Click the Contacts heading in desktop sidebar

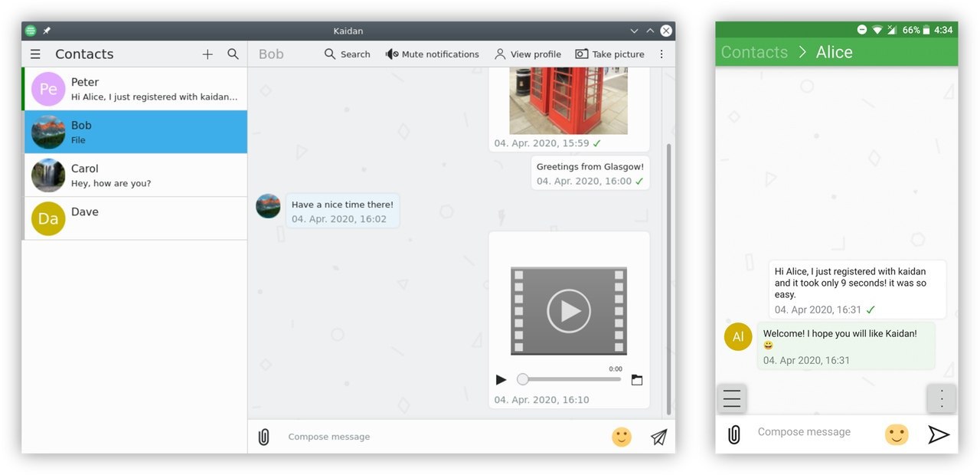click(x=84, y=54)
